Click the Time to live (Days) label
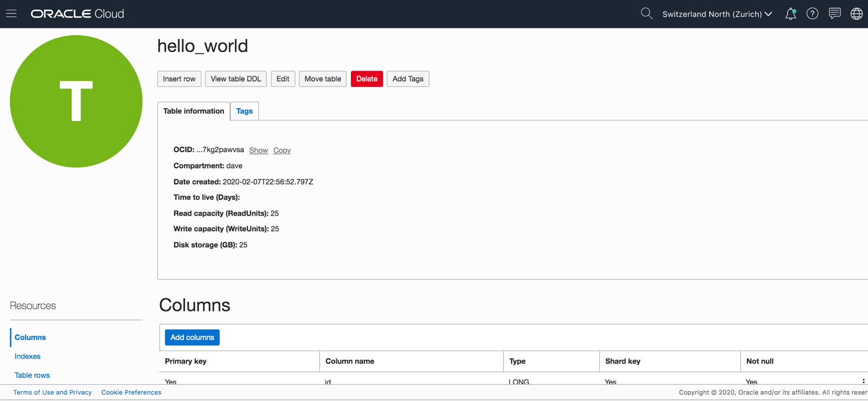Image resolution: width=868 pixels, height=401 pixels. tap(207, 198)
